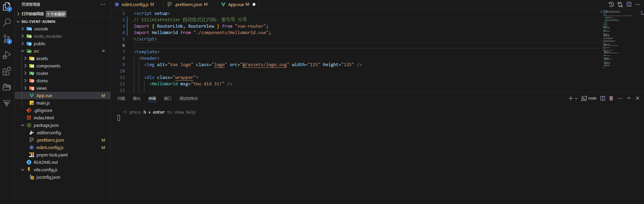Switch to the 问题 panel tab
The image size is (644, 204).
(x=121, y=98)
